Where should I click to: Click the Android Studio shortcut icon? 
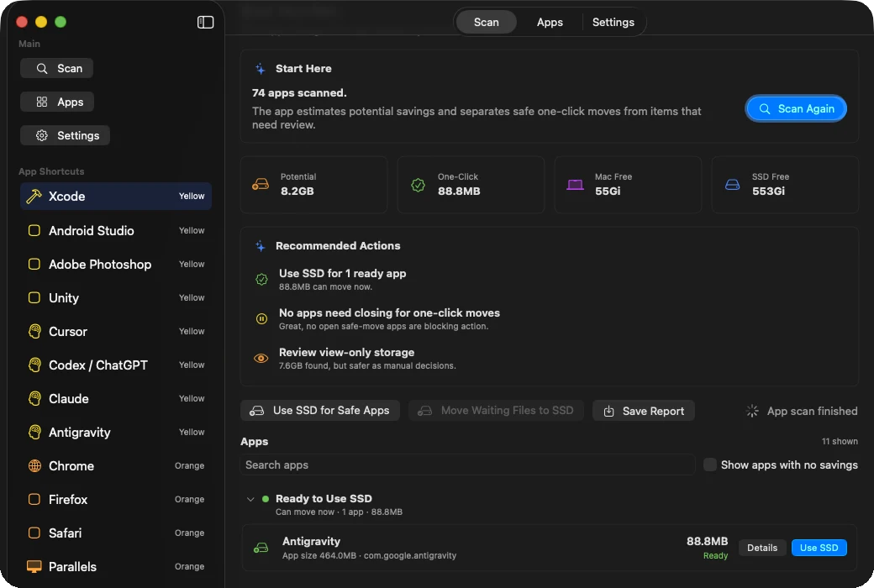pos(34,231)
